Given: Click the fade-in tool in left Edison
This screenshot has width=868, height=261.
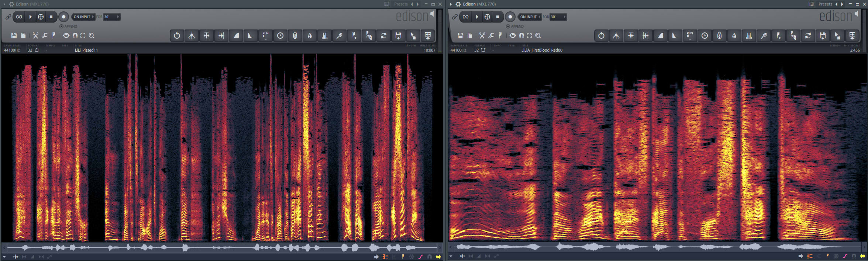Looking at the screenshot, I should coord(236,36).
